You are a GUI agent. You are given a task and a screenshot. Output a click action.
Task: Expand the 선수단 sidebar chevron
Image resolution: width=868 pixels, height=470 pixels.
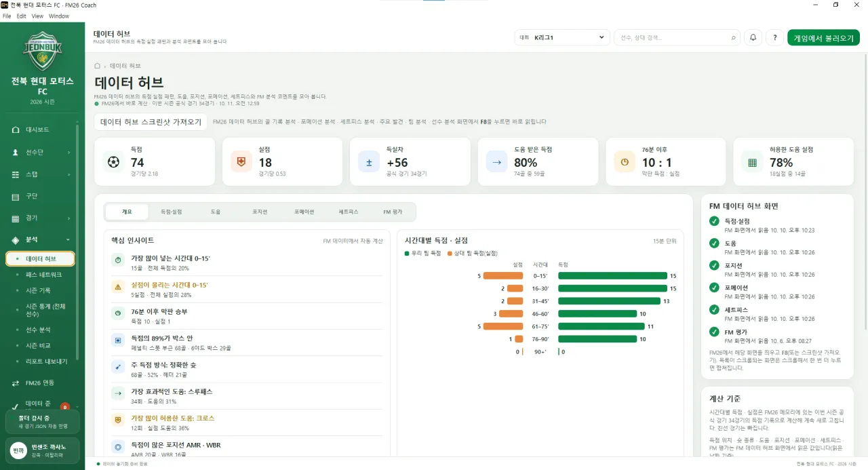(68, 153)
